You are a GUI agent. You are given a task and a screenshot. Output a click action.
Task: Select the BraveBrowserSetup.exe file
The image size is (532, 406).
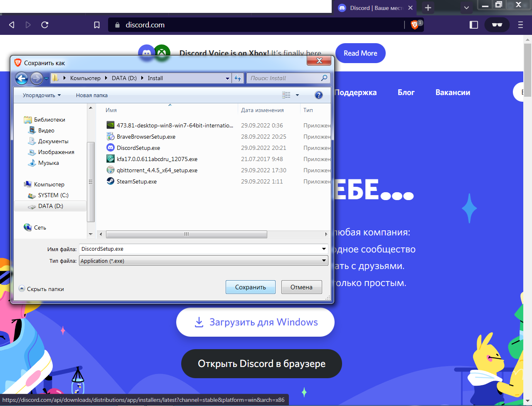[x=141, y=137]
